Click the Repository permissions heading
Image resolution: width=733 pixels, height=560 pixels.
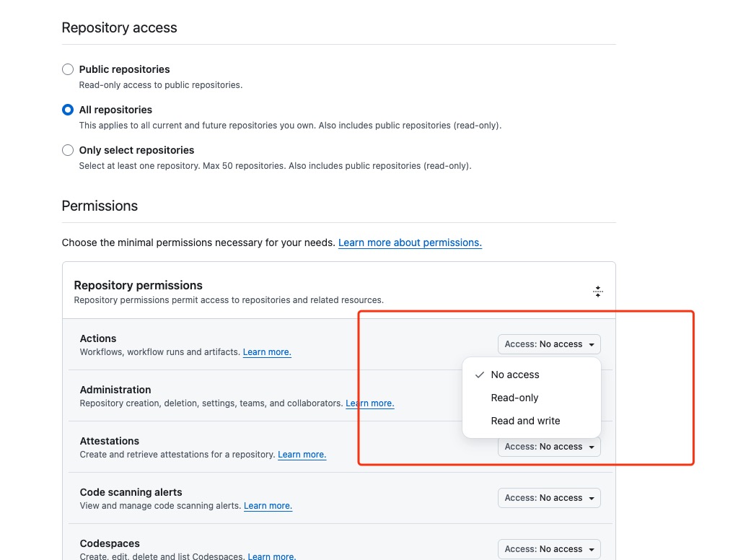[139, 285]
